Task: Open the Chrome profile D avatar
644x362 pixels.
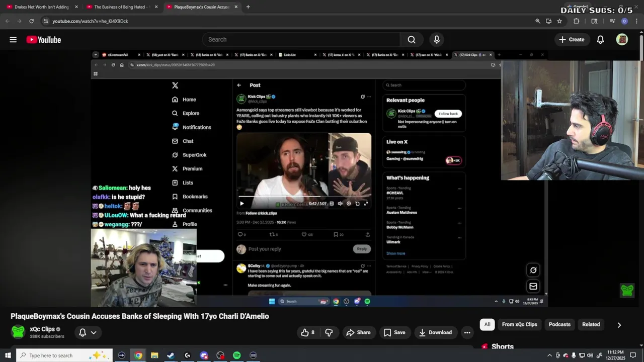Action: pos(624,21)
